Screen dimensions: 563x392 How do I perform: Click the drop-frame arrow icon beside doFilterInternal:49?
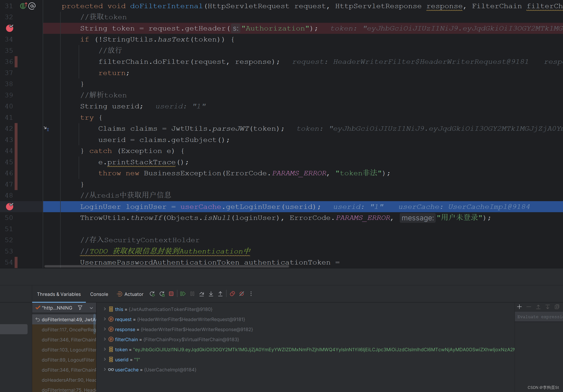(x=37, y=319)
